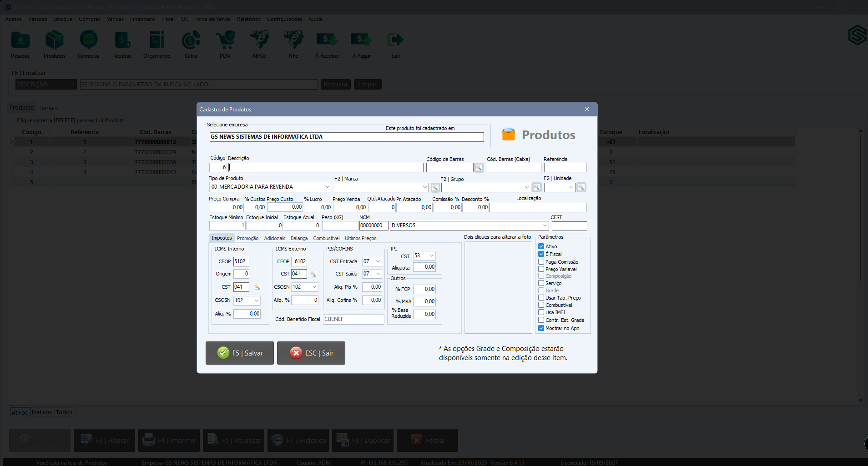This screenshot has height=466, width=868.
Task: Close the Cadastro de Produtos dialog
Action: pyautogui.click(x=586, y=109)
